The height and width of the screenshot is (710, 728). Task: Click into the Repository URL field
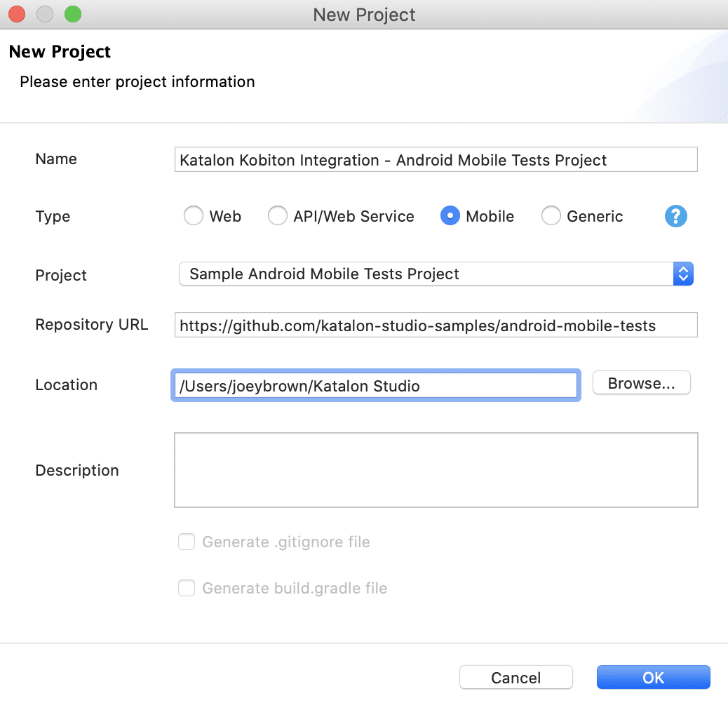[x=436, y=326]
